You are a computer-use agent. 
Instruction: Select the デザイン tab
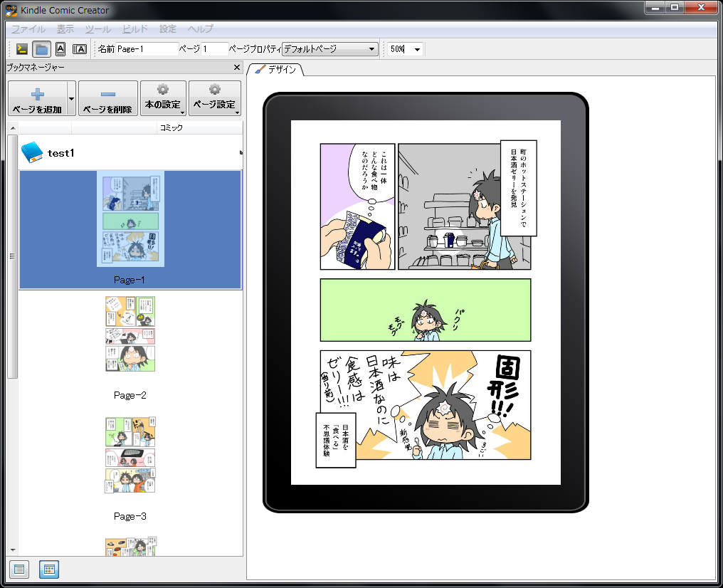(x=275, y=69)
